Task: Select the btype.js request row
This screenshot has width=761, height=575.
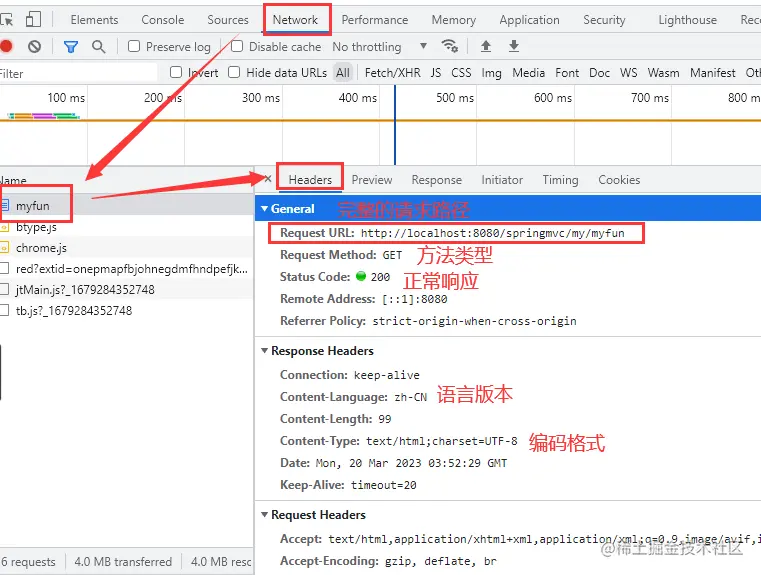Action: point(127,227)
